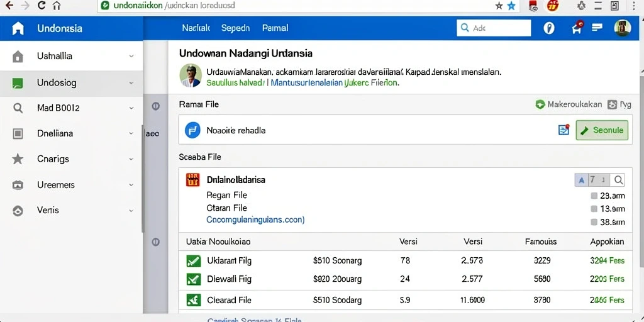
Task: Select Ctaran File menu entry
Action: click(226, 208)
